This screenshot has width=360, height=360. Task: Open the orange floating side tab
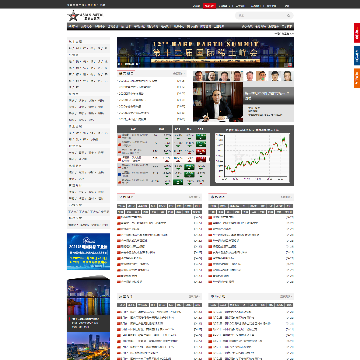[357, 78]
